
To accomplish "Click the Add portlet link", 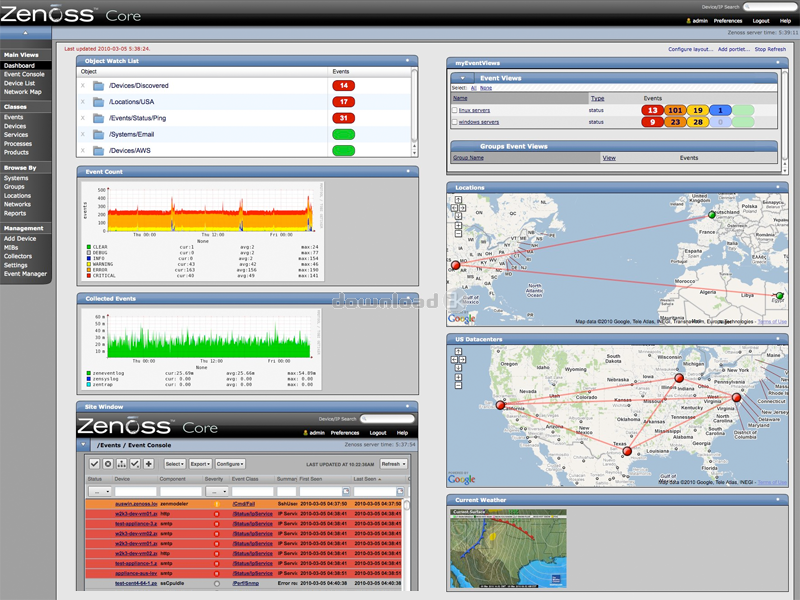I will coord(734,49).
